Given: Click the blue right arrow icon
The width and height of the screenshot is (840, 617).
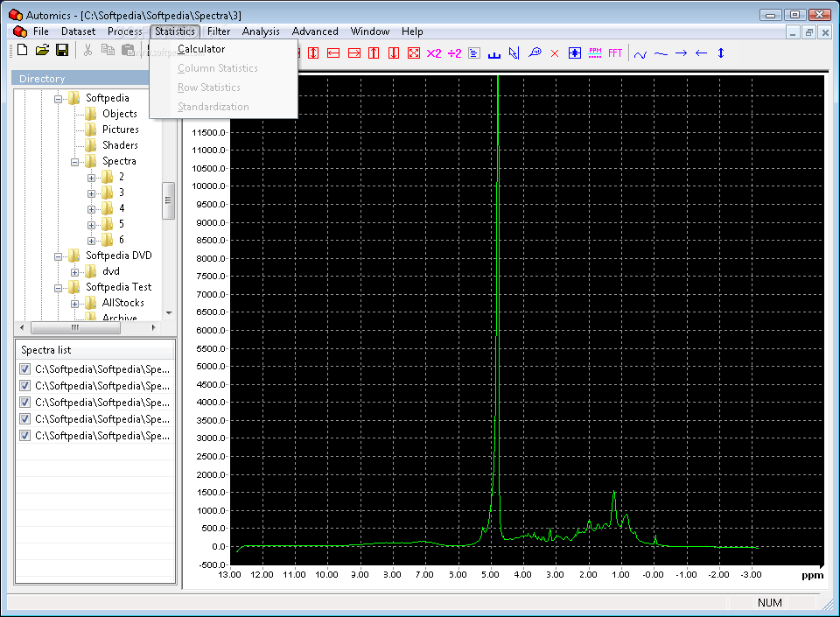Looking at the screenshot, I should [681, 53].
